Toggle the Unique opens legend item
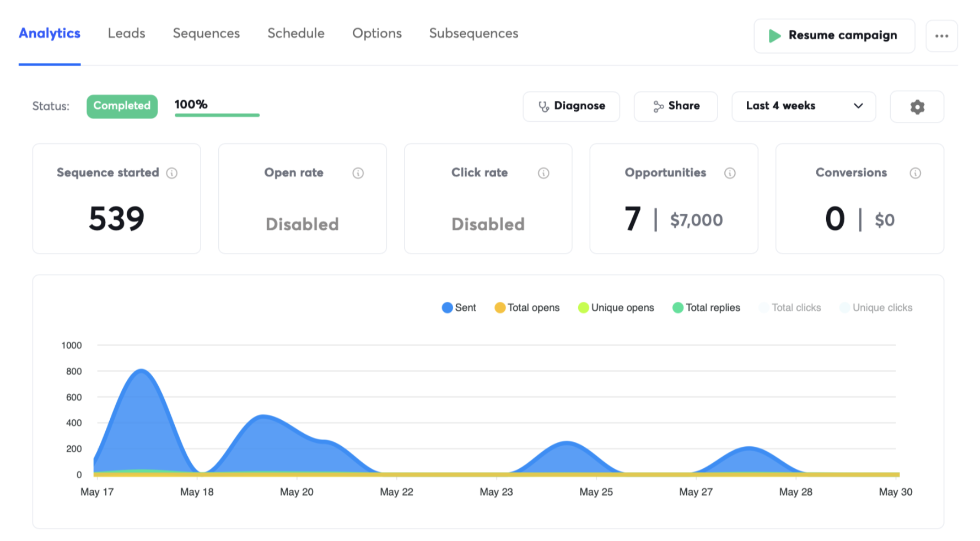 pyautogui.click(x=616, y=307)
